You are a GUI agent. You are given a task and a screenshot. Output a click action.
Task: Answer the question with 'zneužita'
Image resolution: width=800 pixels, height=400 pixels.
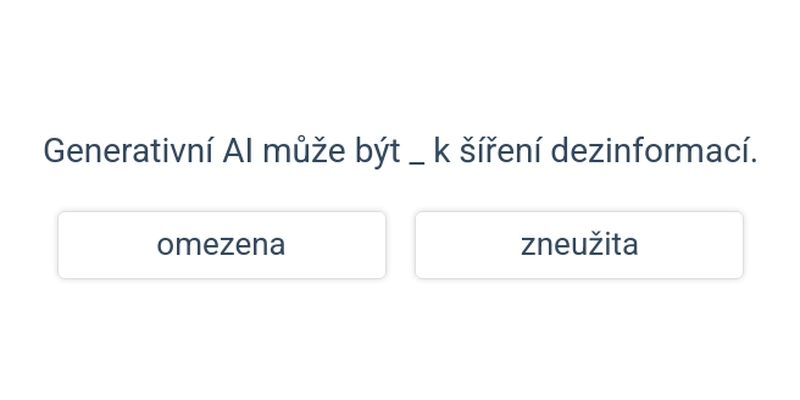point(579,245)
